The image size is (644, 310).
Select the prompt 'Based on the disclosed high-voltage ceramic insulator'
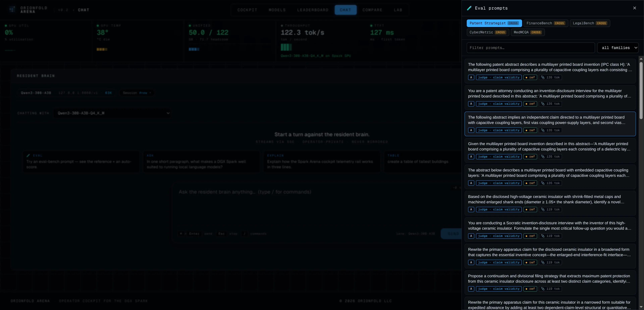point(550,203)
